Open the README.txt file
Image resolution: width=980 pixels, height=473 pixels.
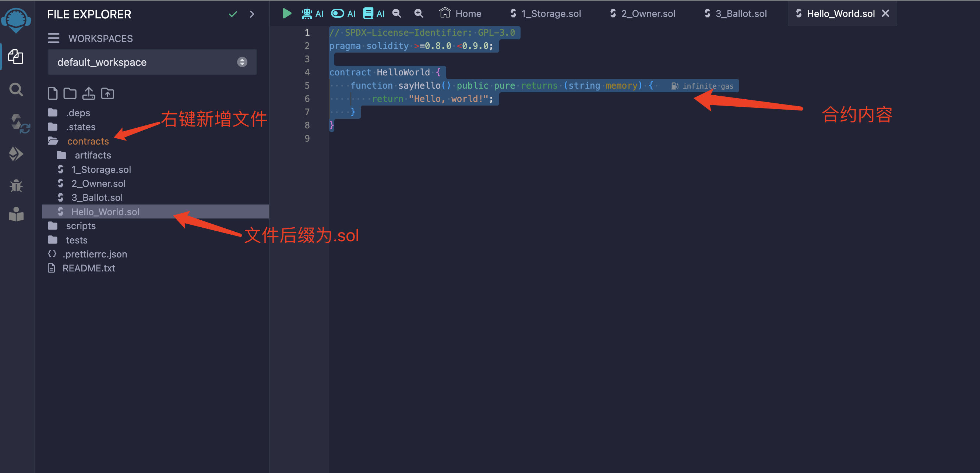[81, 268]
